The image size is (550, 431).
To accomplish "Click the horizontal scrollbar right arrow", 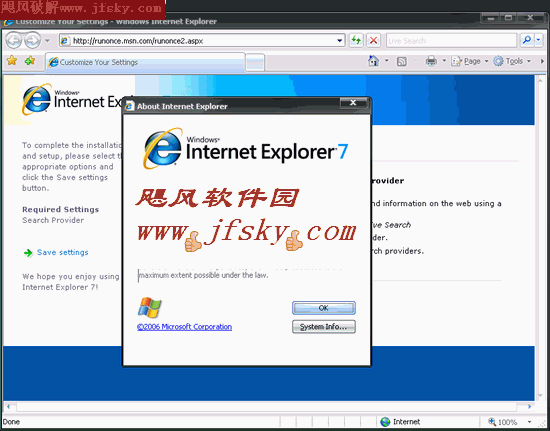I will (530, 407).
